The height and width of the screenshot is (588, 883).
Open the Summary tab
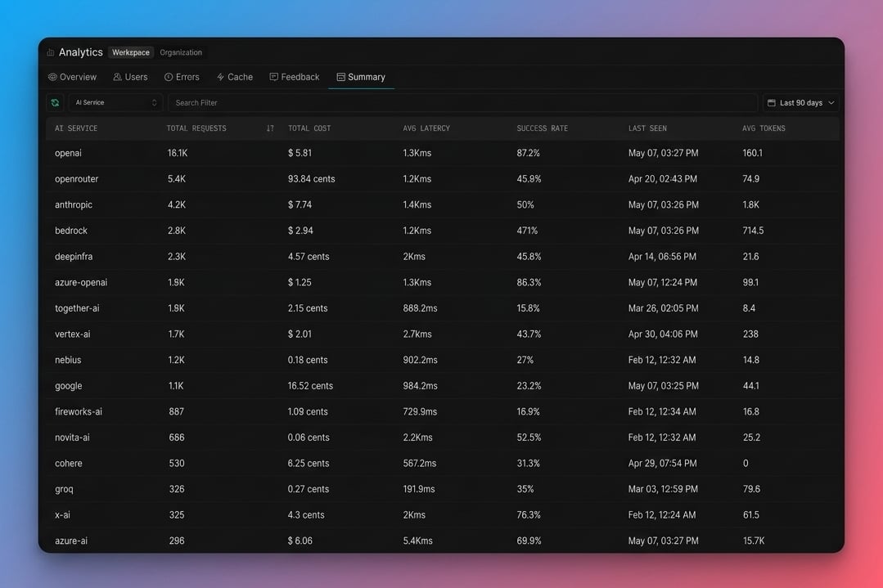361,77
